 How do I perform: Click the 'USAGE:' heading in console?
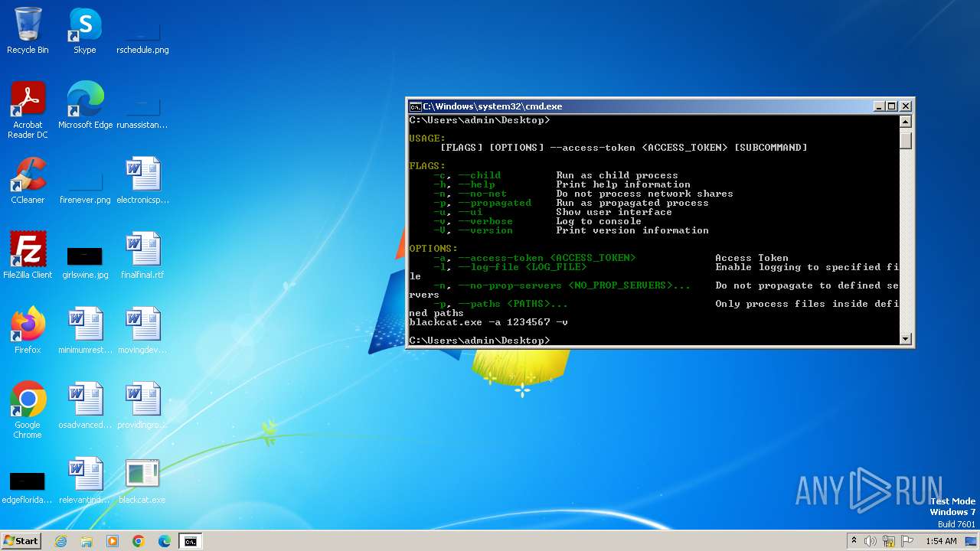427,139
